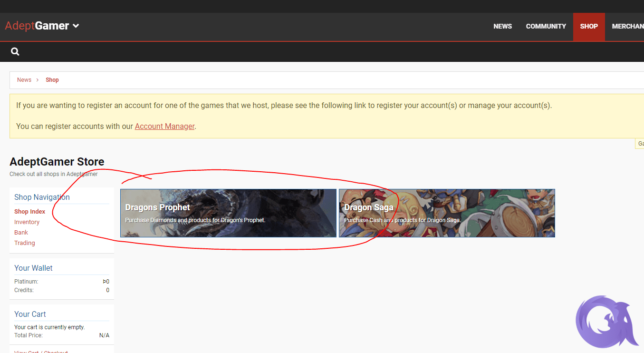
Task: Click the Your Wallet heading
Action: (33, 268)
